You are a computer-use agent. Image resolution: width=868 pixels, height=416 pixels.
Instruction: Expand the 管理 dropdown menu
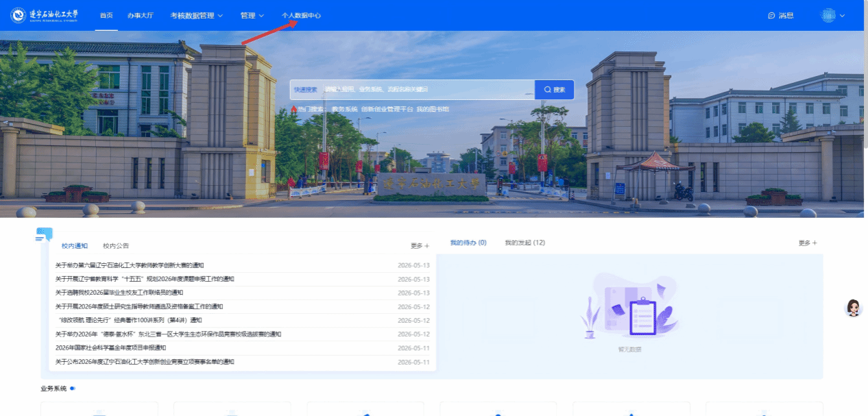pos(252,15)
